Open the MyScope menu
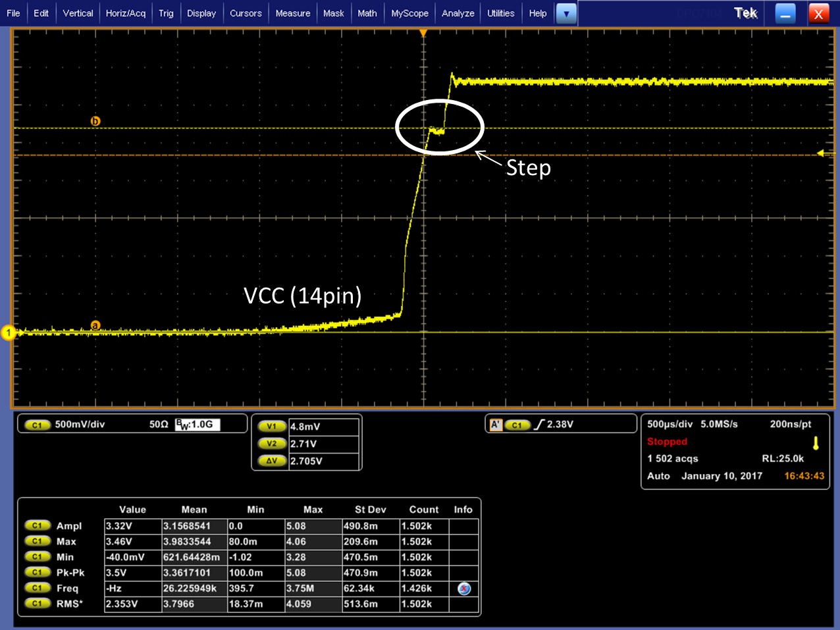 click(409, 13)
